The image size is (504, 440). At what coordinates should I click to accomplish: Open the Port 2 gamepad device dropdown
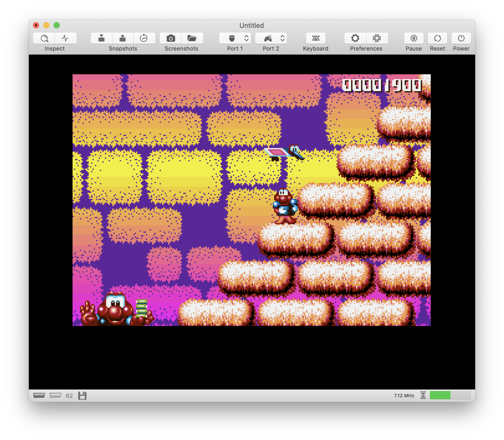coord(271,38)
